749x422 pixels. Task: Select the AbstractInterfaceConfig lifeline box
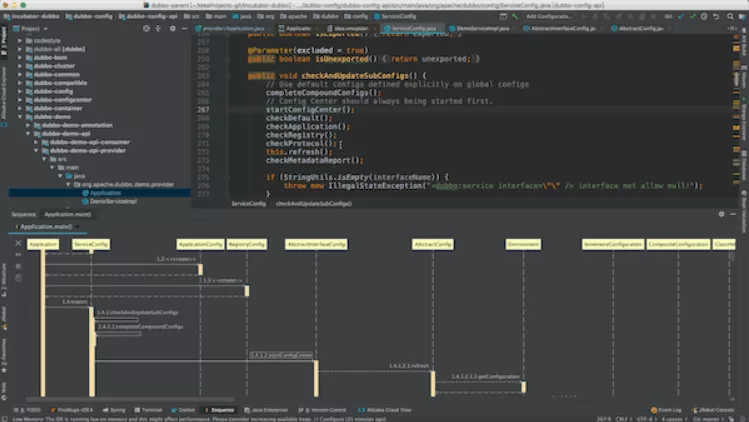tap(316, 244)
